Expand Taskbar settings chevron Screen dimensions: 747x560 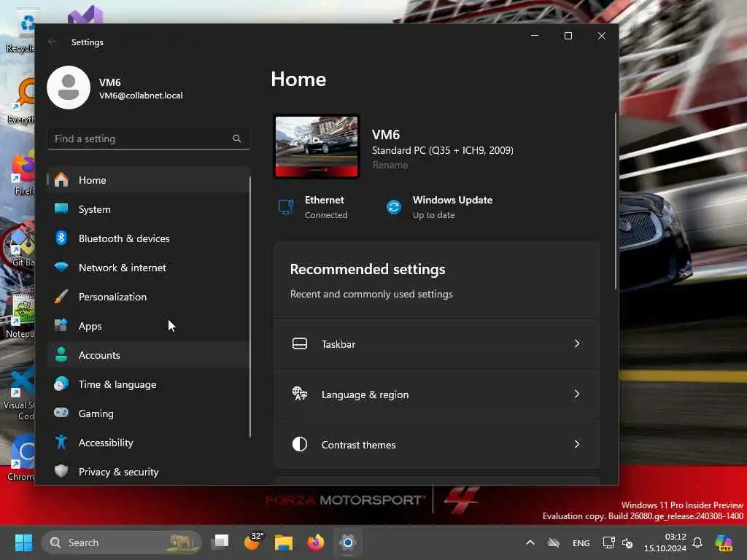pyautogui.click(x=577, y=344)
